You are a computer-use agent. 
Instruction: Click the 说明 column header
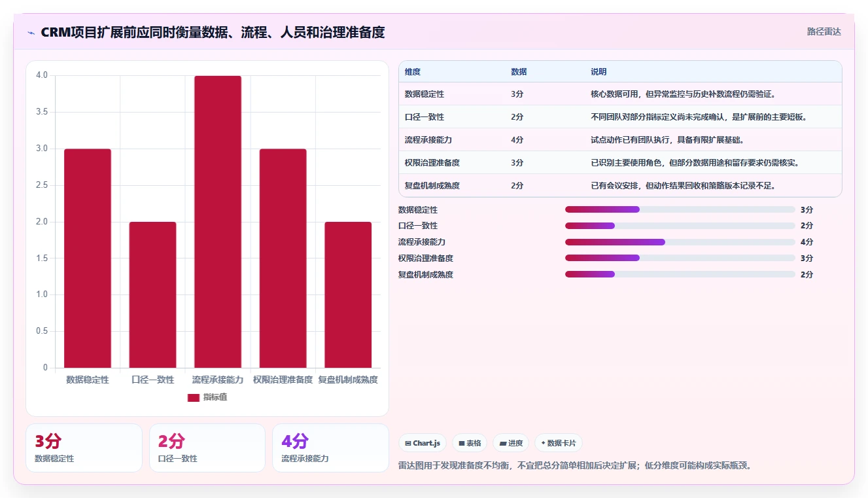pyautogui.click(x=599, y=72)
